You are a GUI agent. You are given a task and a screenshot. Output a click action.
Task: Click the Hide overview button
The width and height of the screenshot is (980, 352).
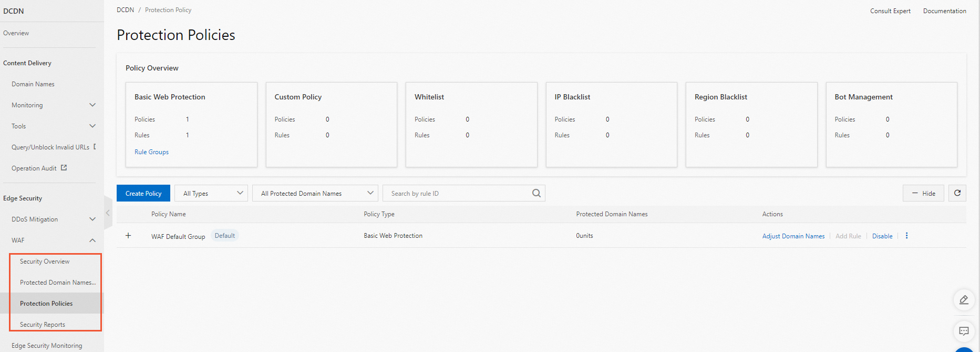click(923, 193)
